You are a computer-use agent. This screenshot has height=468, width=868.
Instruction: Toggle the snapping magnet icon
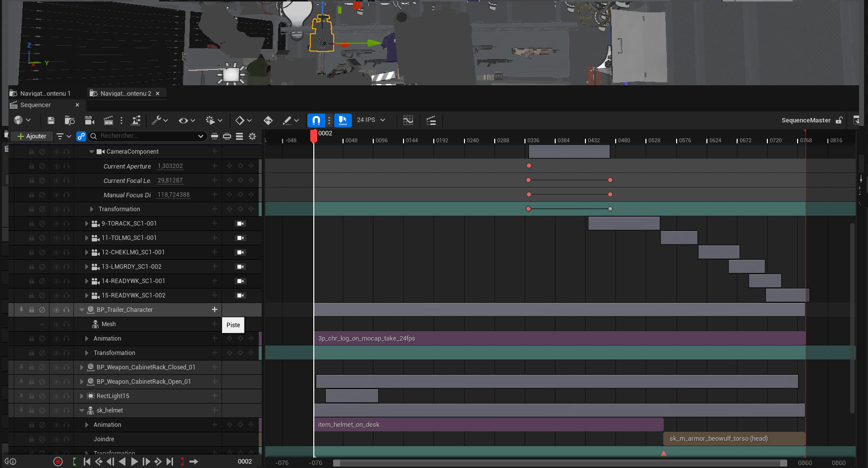point(316,120)
